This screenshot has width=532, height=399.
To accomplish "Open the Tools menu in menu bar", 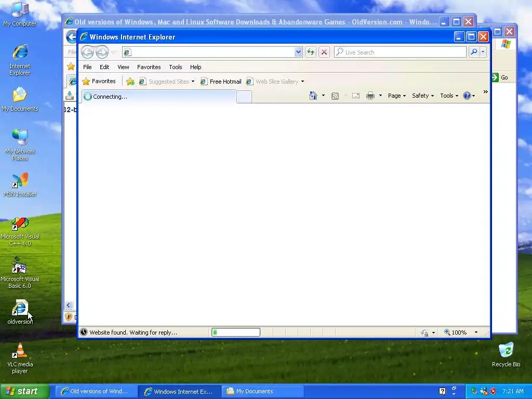I will [176, 67].
